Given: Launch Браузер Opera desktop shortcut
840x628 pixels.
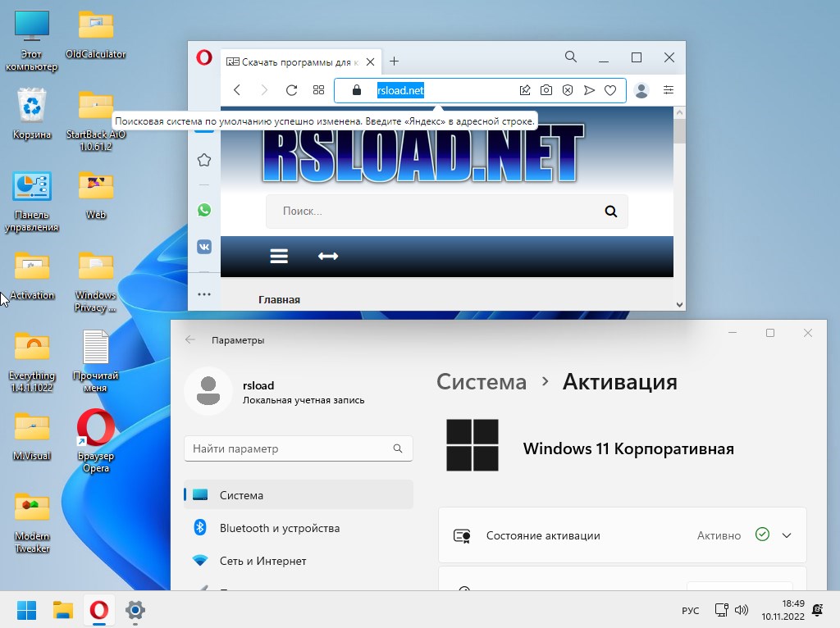Looking at the screenshot, I should tap(95, 441).
